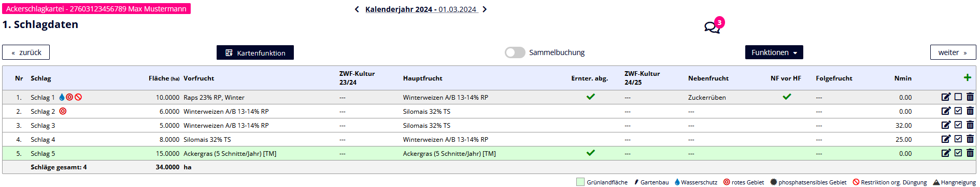This screenshot has height=187, width=980.
Task: Go to previous calendar year with left chevron
Action: click(x=357, y=9)
